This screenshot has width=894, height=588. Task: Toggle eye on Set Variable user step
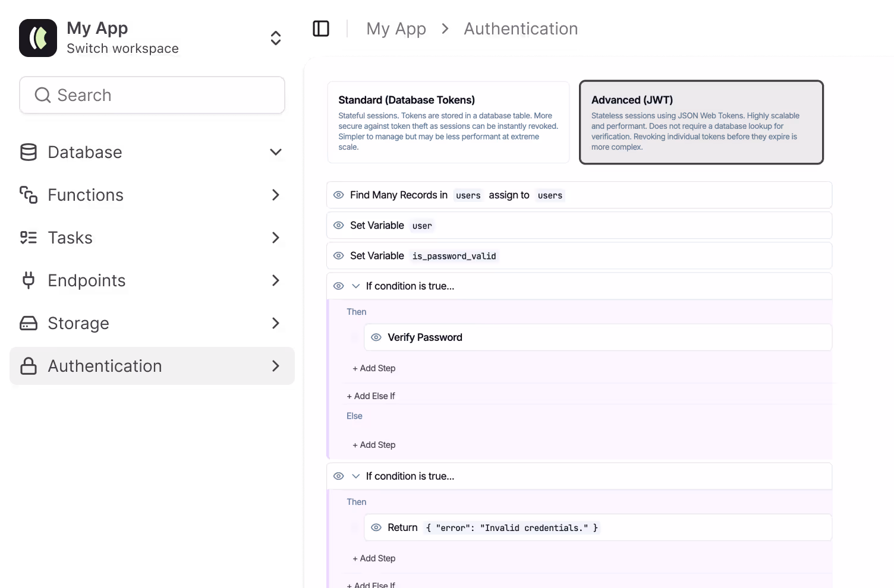(339, 225)
